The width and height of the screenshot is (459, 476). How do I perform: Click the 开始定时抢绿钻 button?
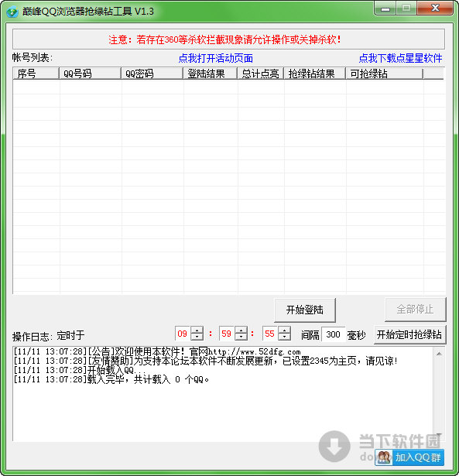click(409, 334)
